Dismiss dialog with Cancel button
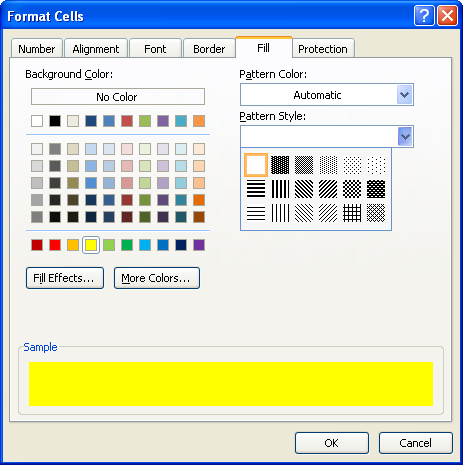This screenshot has height=465, width=463. click(416, 443)
